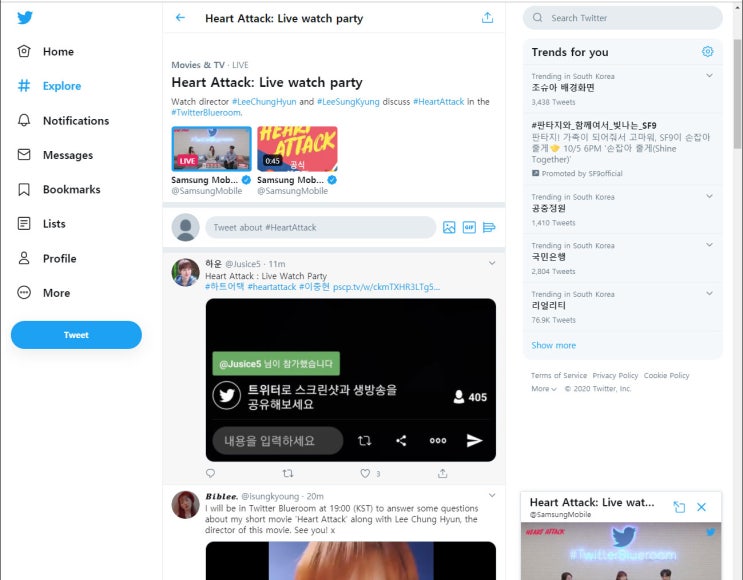Share the event with upload icon
The width and height of the screenshot is (743, 580).
[x=487, y=18]
